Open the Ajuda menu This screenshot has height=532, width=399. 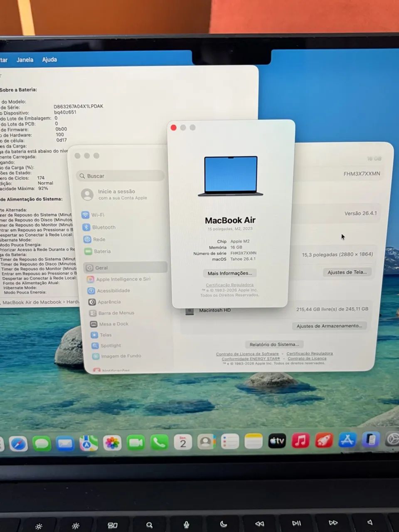coord(49,59)
